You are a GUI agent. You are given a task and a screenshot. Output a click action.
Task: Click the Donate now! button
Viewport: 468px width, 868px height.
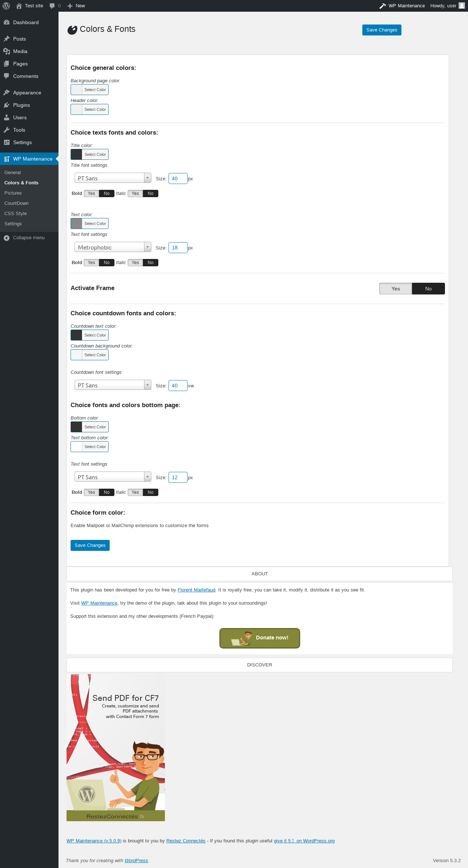260,638
